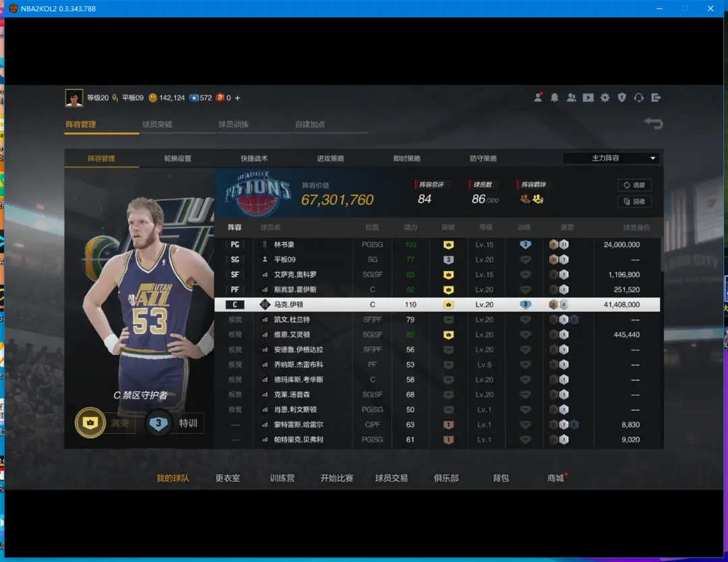Viewport: 728px width, 562px height.
Task: Click the orange D diamond currency icon
Action: 220,98
